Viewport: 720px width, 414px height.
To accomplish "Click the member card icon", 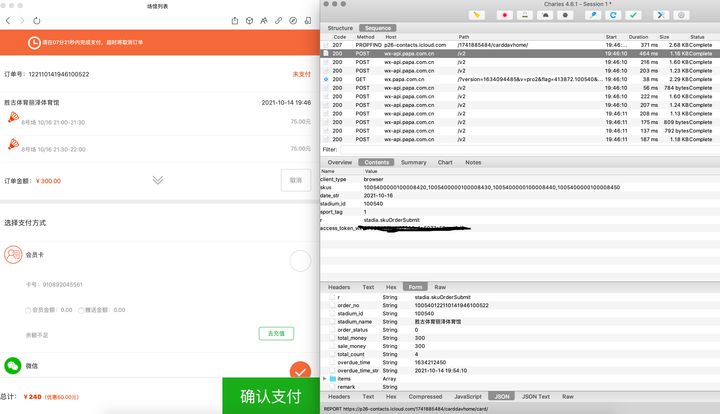I will click(13, 254).
